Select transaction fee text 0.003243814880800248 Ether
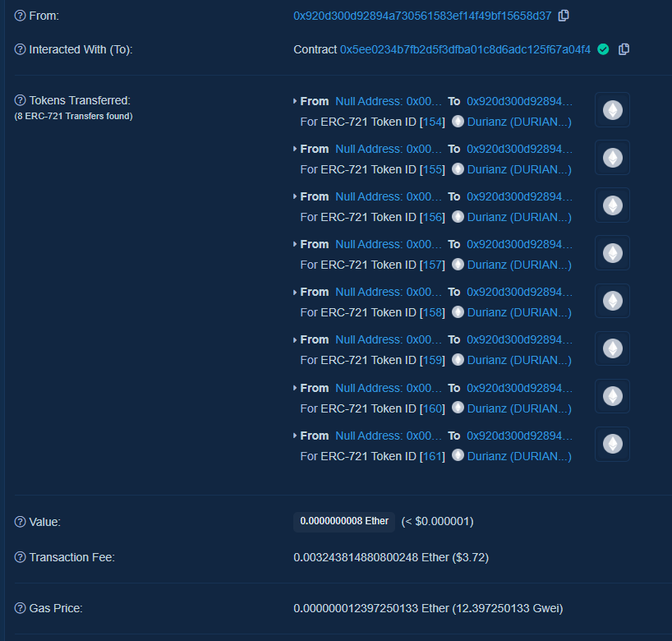672x641 pixels. (371, 557)
